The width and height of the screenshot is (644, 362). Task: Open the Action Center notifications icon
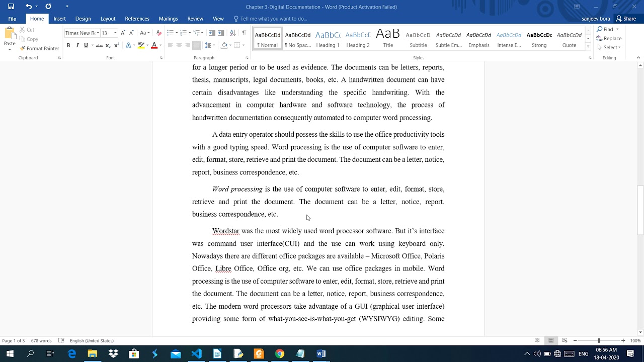point(630,353)
